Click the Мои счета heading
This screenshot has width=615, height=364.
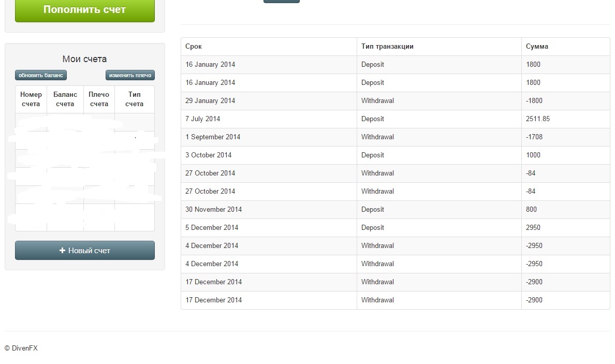(84, 59)
